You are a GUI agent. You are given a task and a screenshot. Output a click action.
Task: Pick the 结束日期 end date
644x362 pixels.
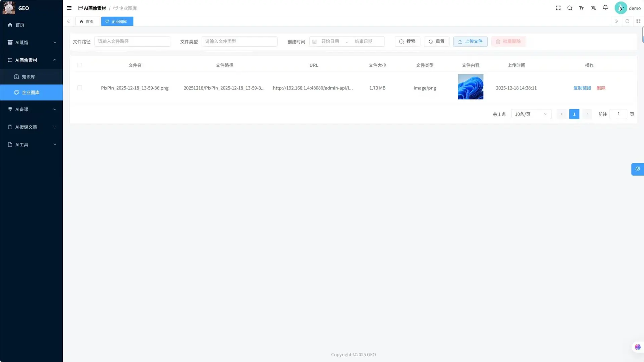coord(364,42)
